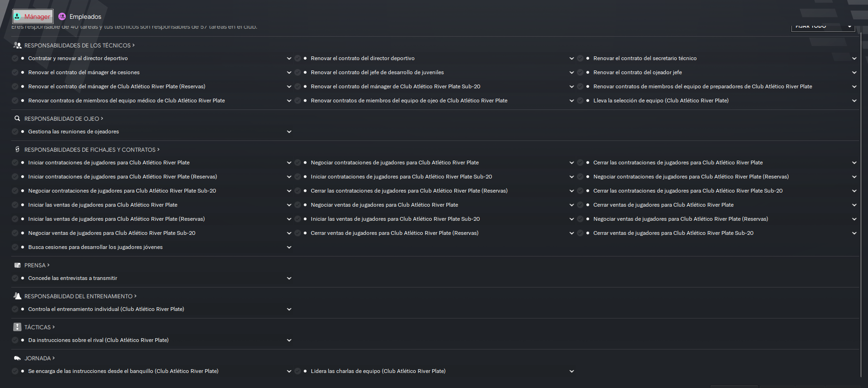Click the Responsabilidad de ojeo magnifier icon

coord(17,119)
